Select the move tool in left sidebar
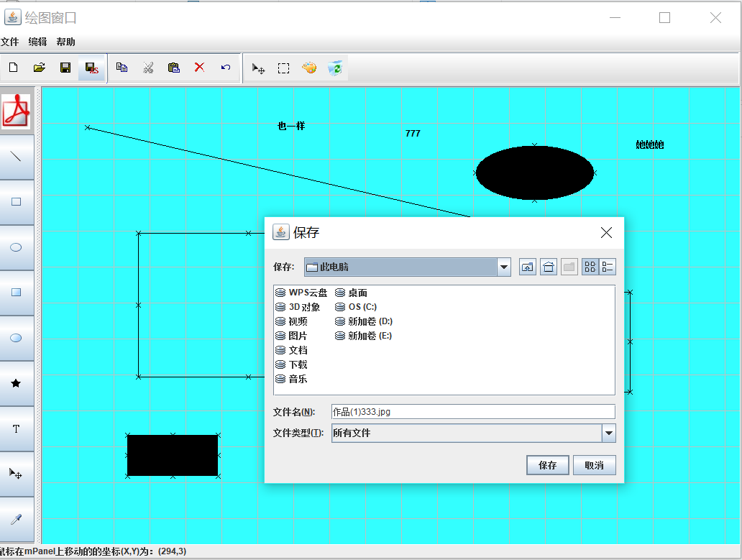Viewport: 742px width, 560px height. pyautogui.click(x=17, y=474)
